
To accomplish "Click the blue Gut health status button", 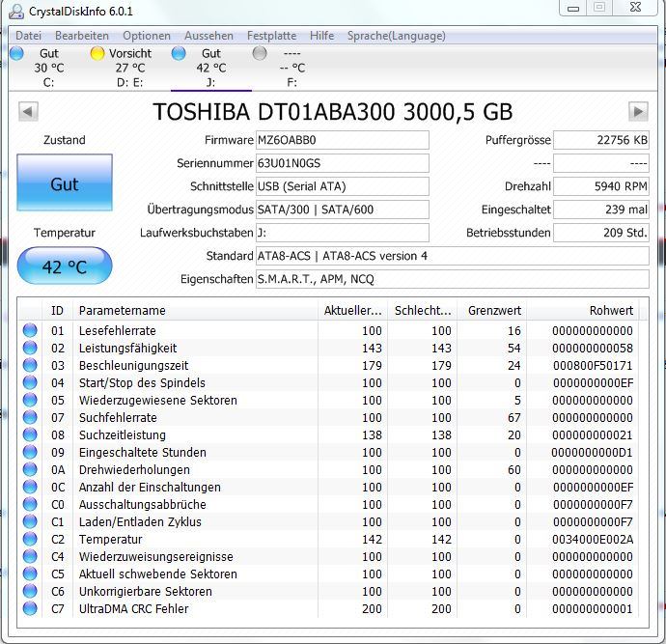I will [x=65, y=182].
